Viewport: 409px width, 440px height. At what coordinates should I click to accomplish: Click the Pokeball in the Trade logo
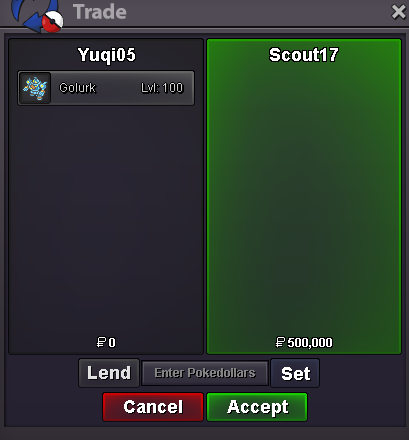tap(52, 22)
